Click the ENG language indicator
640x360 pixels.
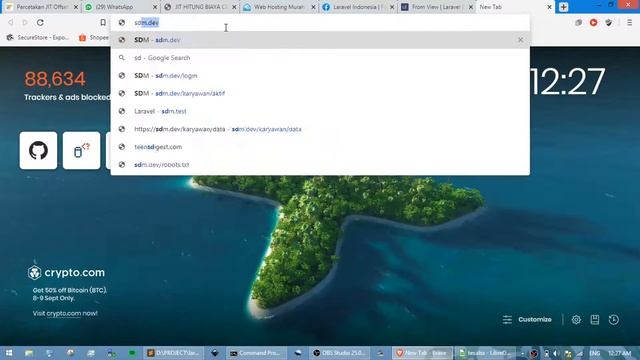[594, 353]
